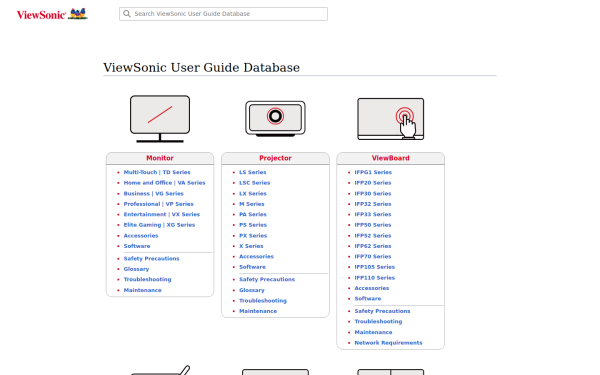Open IFP62 Series link

[x=373, y=246]
